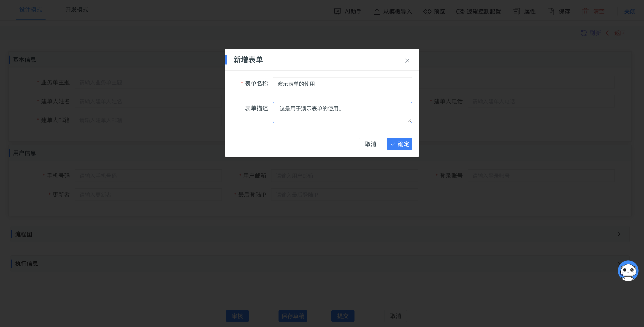
Task: Switch to 开发模式 tab
Action: pyautogui.click(x=76, y=10)
